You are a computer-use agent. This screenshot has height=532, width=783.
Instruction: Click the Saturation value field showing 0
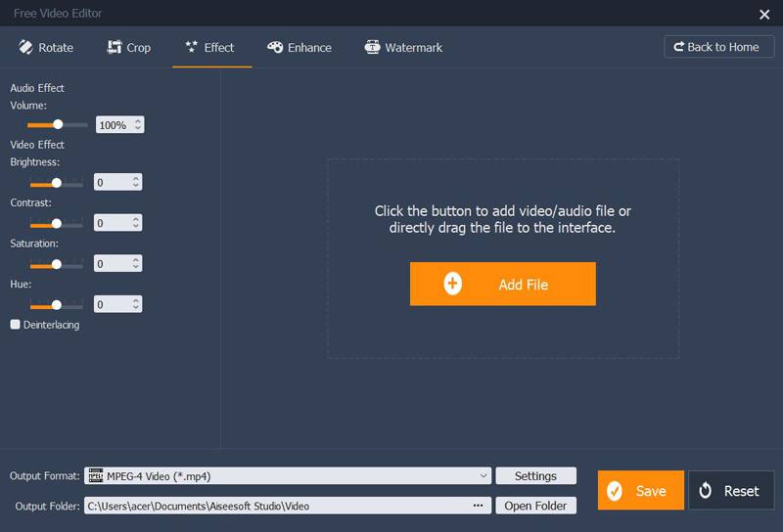point(117,263)
